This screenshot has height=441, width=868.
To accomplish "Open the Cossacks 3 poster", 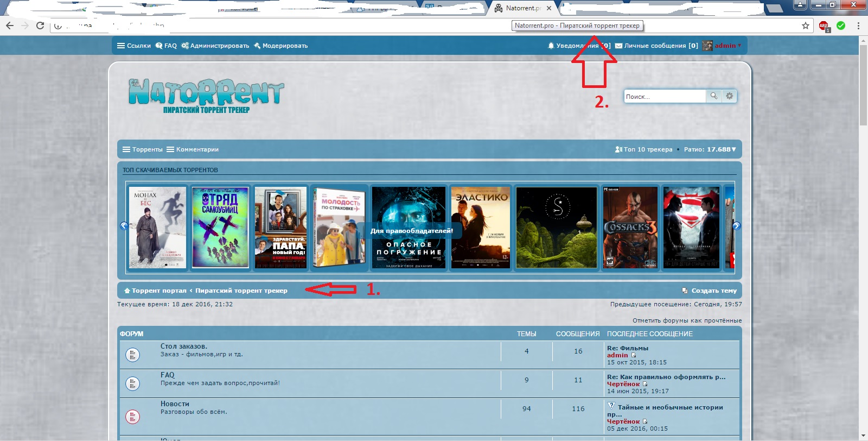I will (630, 228).
